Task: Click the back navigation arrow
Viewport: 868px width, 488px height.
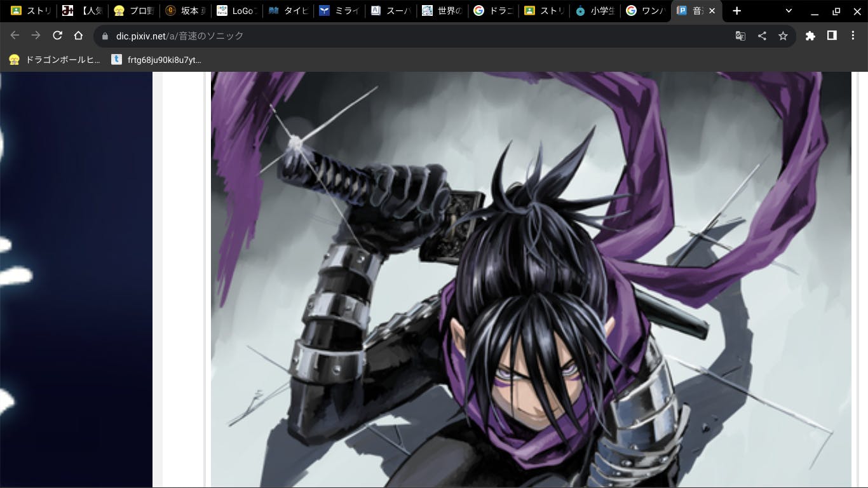Action: (x=15, y=36)
